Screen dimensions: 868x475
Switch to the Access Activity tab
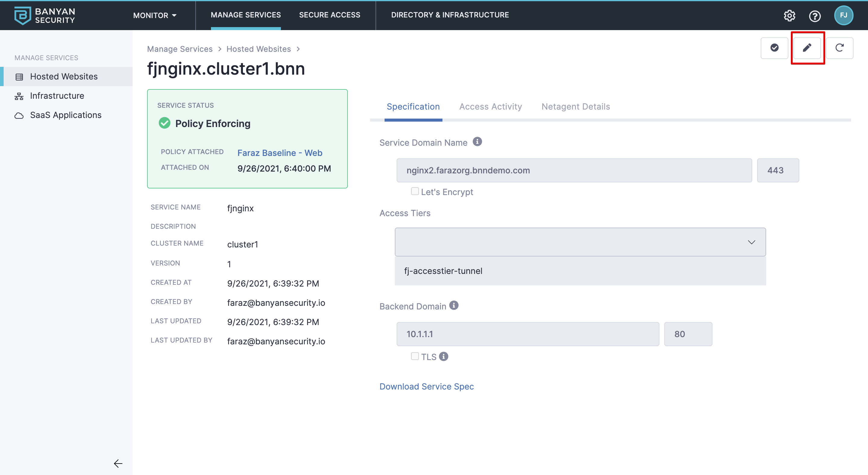click(490, 107)
